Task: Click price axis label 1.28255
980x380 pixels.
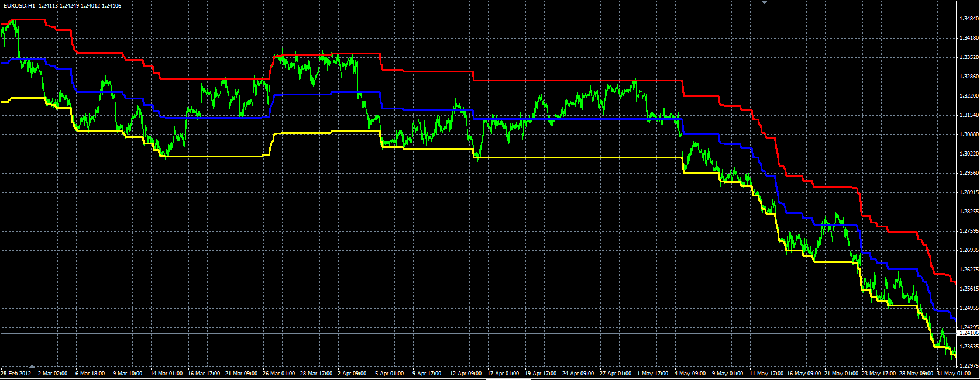Action: point(969,212)
